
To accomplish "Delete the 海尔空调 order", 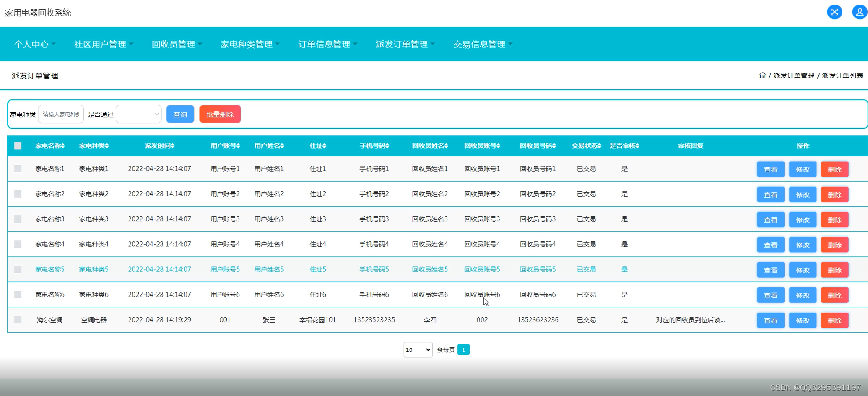I will pyautogui.click(x=834, y=320).
